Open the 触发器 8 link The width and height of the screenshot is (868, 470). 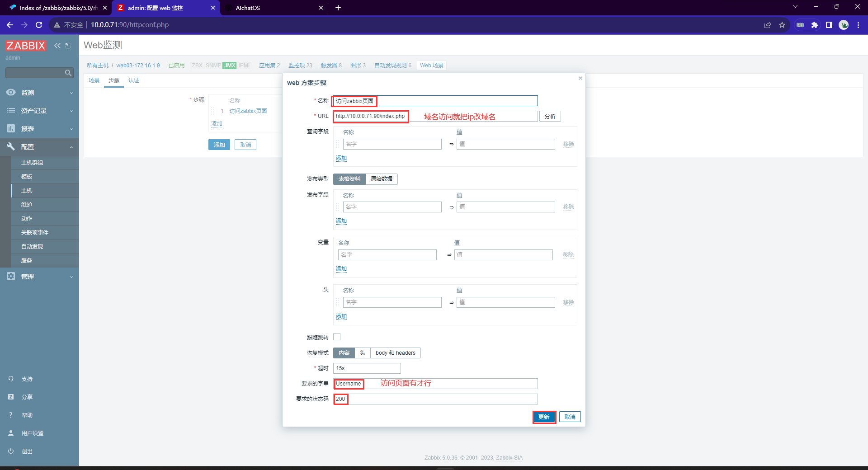pos(331,66)
